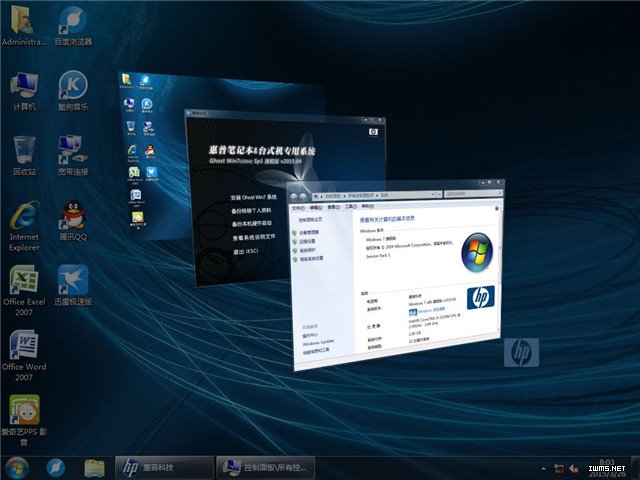This screenshot has width=640, height=480.
Task: Open the 回收站 recycle bin
Action: tap(24, 156)
